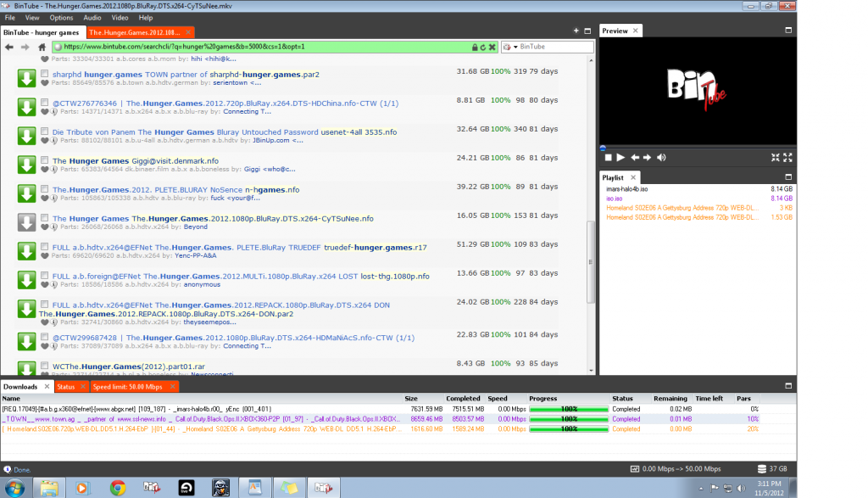Check the box for Die Tribute von Panem

pos(44,132)
